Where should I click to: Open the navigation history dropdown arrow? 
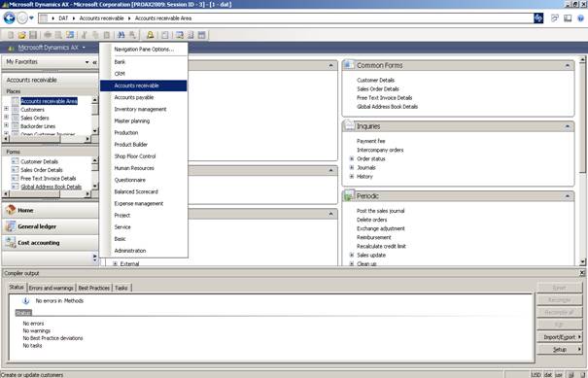pos(31,17)
